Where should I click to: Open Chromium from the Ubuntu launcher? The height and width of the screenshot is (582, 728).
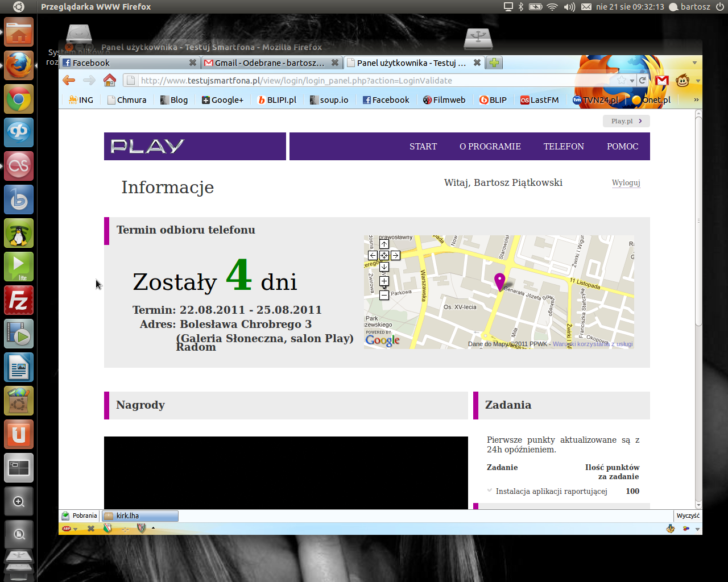(x=19, y=99)
